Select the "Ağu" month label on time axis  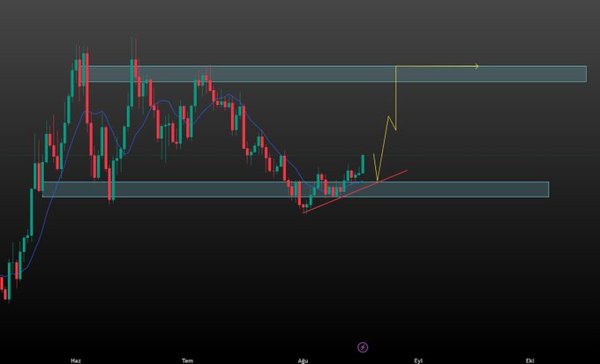[303, 360]
